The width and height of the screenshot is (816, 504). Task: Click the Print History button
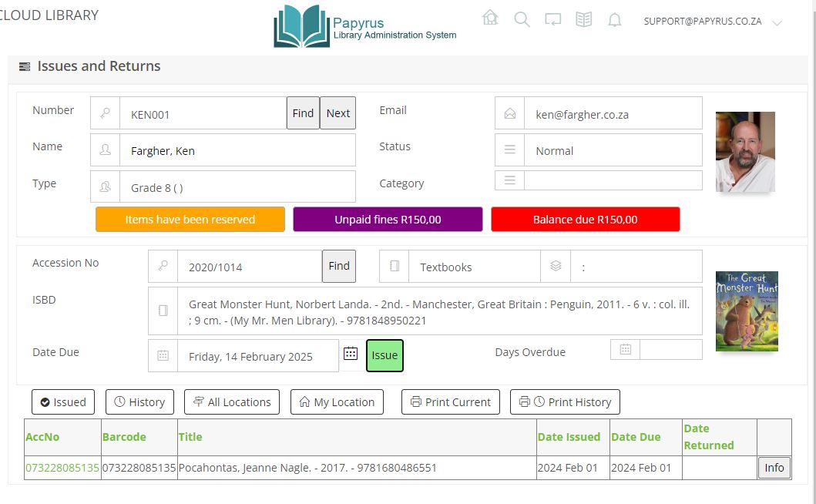[x=565, y=402]
